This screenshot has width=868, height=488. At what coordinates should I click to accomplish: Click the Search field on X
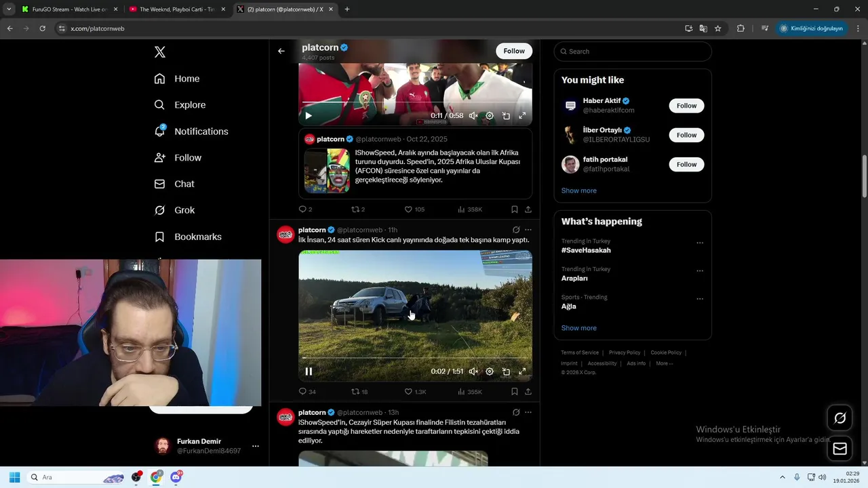click(x=633, y=52)
